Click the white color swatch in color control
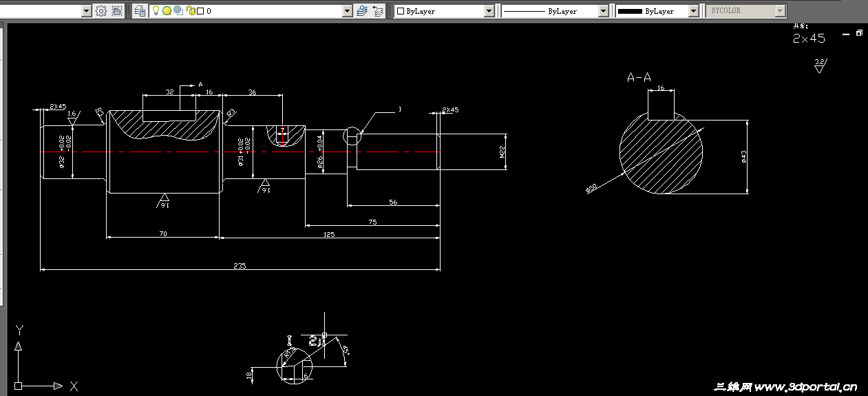The width and height of the screenshot is (868, 396). [x=401, y=12]
